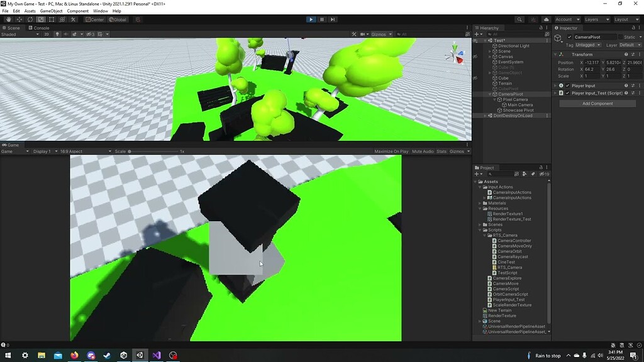
Task: Select the Rotate tool in the toolbar
Action: [30, 19]
